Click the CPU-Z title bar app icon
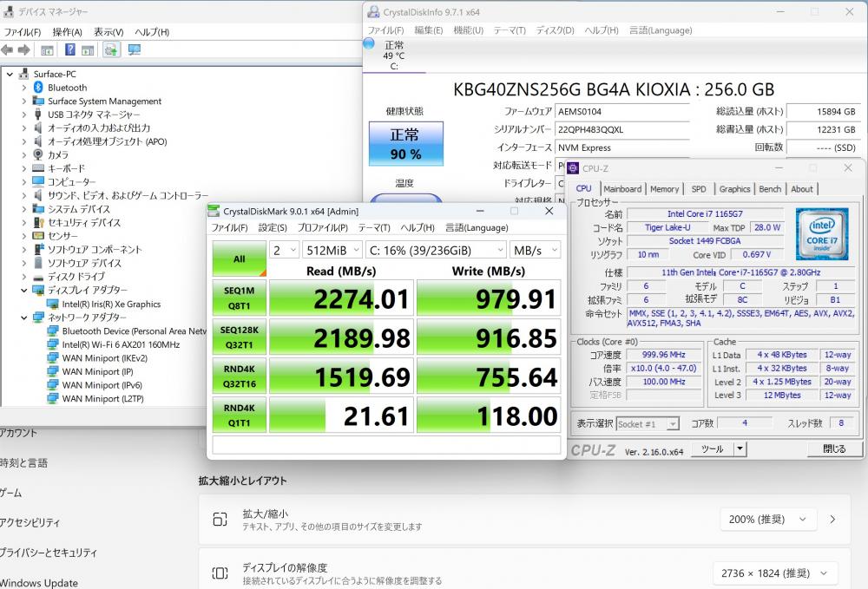Screen dimensions: 868x589 tap(573, 168)
